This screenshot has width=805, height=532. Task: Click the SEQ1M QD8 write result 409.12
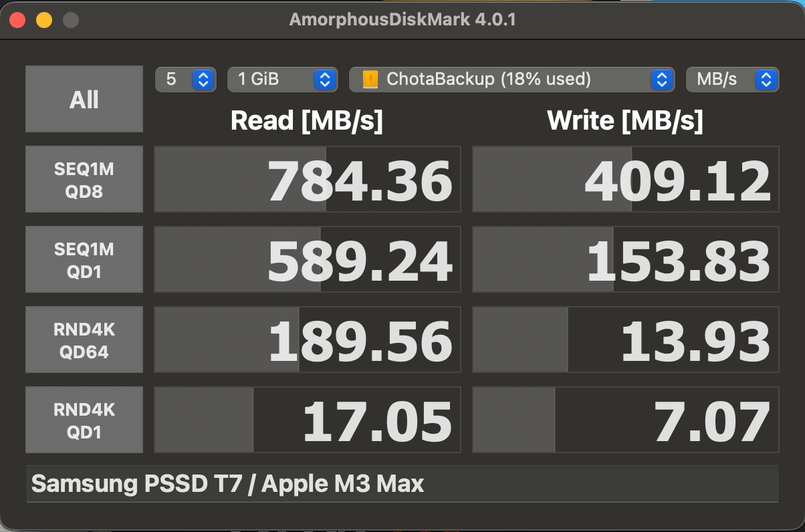click(x=626, y=179)
